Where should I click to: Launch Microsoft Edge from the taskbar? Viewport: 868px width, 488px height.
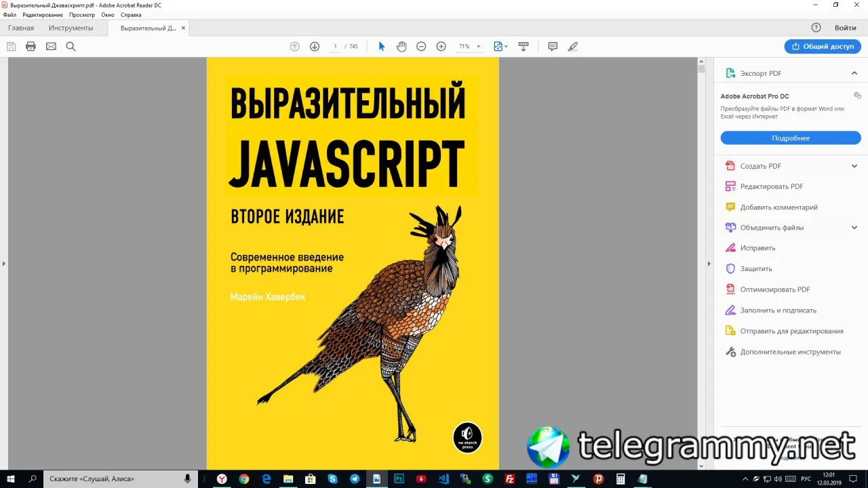pos(266,479)
